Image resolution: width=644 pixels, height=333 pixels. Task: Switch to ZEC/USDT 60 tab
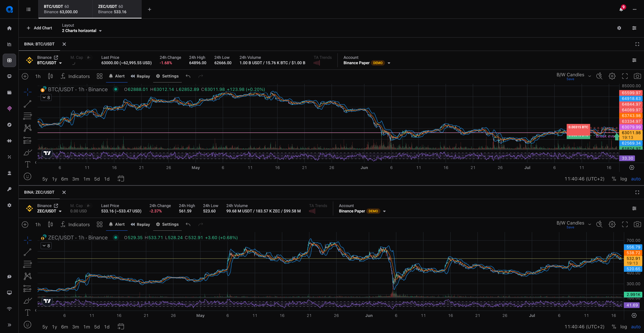click(x=117, y=9)
